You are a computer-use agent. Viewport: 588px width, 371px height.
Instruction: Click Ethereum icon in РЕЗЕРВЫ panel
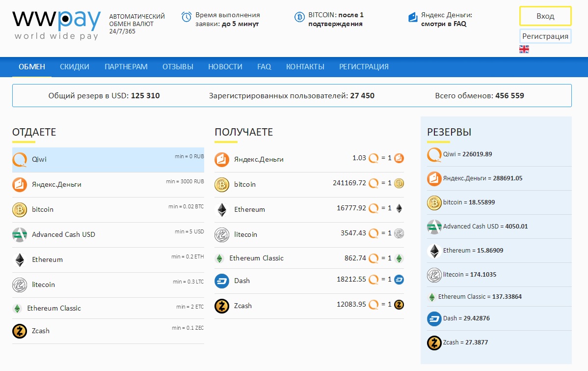pyautogui.click(x=434, y=251)
